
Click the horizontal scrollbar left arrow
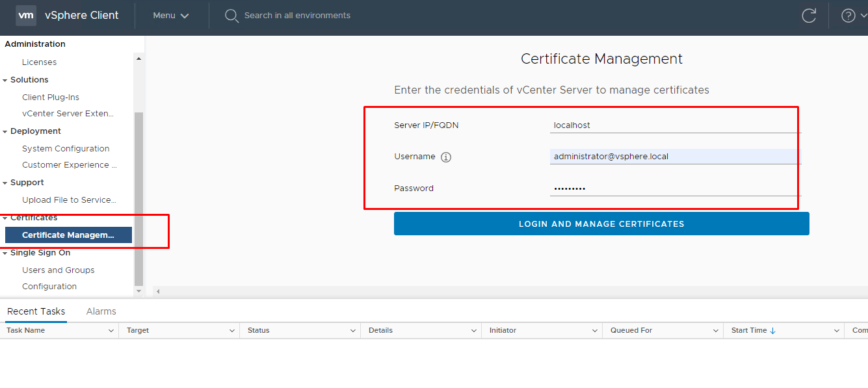point(158,292)
